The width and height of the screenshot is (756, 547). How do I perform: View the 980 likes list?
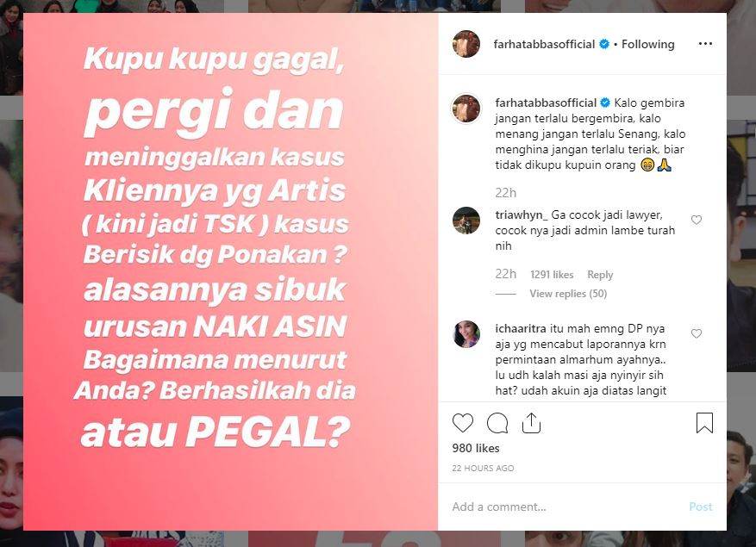476,448
